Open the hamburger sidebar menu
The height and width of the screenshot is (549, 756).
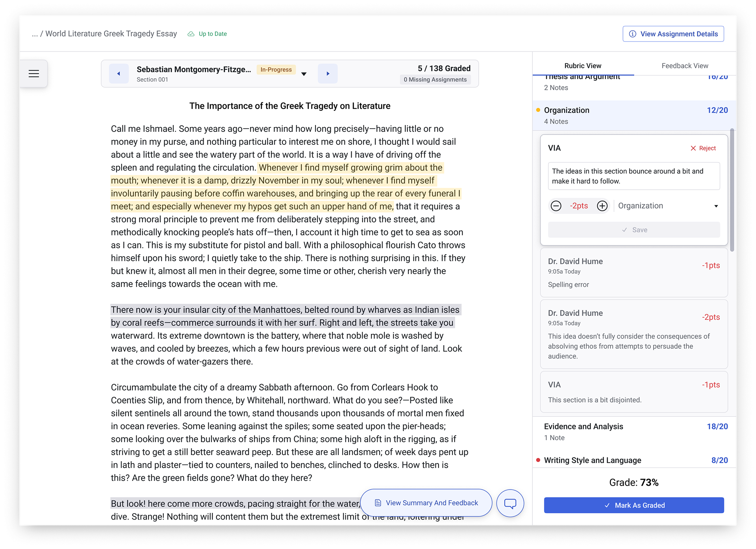[34, 74]
